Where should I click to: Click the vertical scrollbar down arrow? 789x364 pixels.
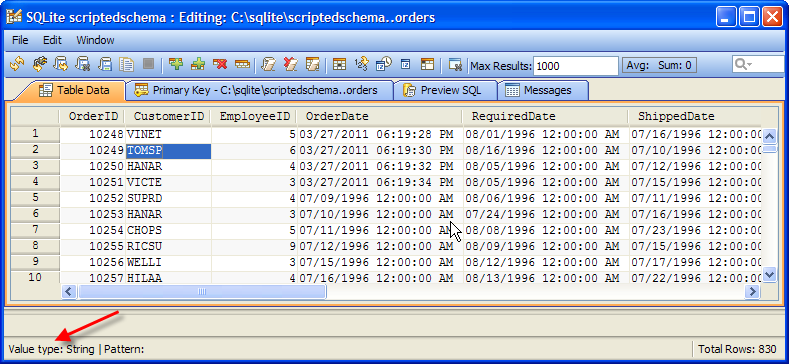pos(770,274)
